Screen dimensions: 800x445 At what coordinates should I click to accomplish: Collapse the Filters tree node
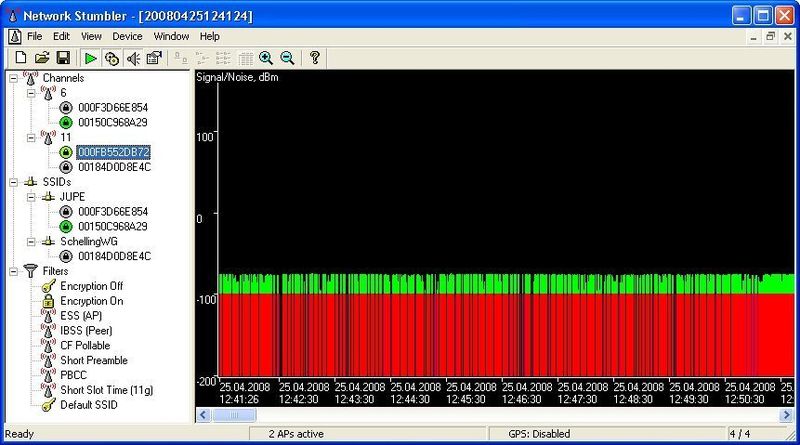[13, 271]
